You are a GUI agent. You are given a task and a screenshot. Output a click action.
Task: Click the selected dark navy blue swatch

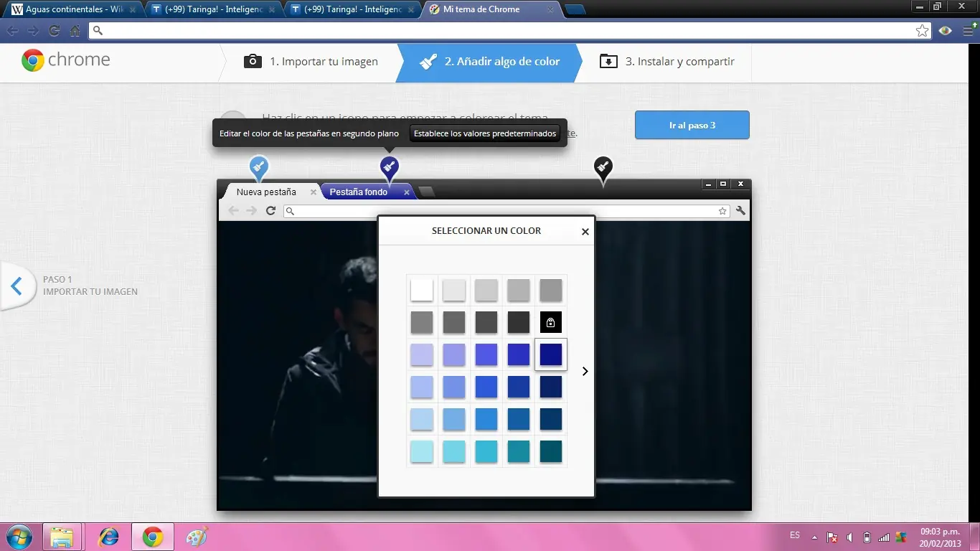tap(551, 354)
